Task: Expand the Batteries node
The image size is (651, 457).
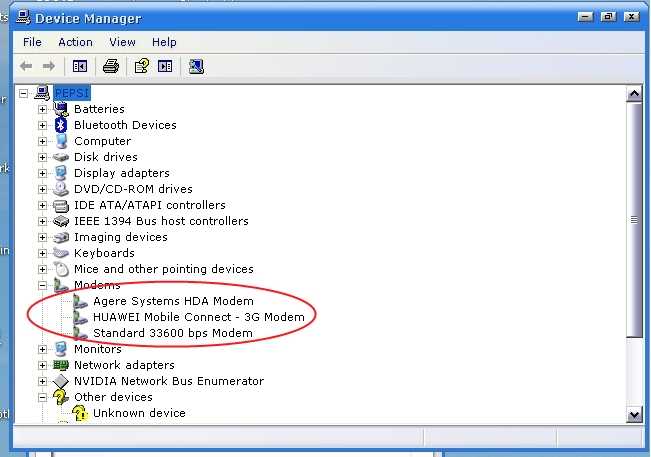Action: coord(42,109)
